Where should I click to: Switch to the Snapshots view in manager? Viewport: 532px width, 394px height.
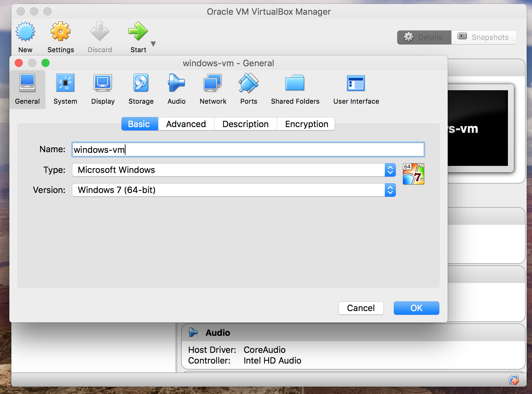(x=484, y=37)
